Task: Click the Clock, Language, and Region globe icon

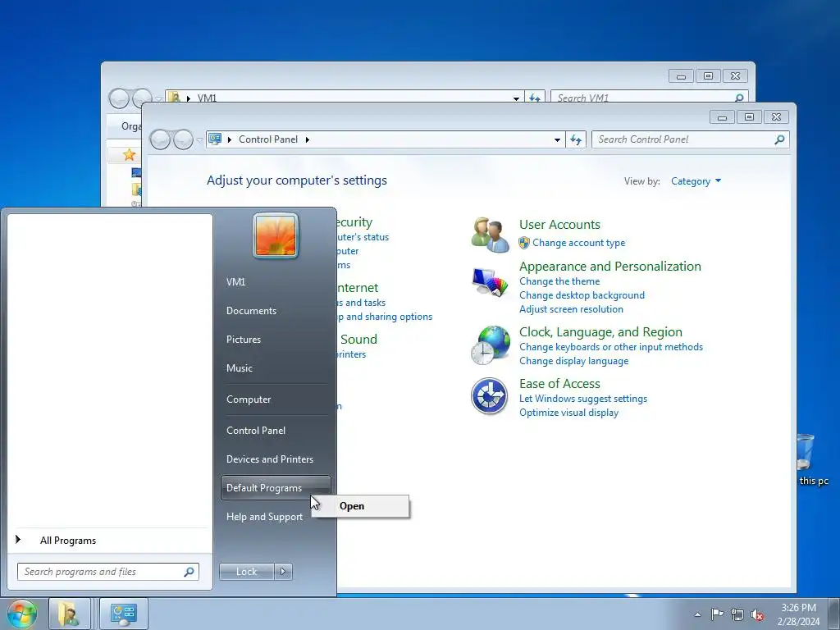Action: tap(491, 345)
